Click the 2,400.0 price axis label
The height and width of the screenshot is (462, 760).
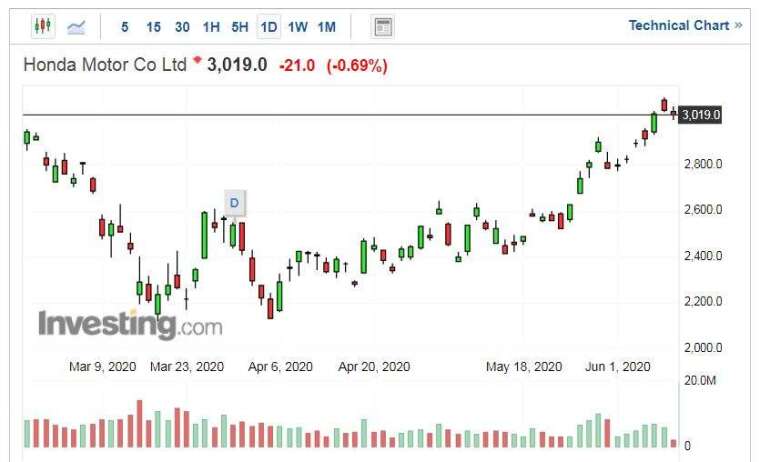point(703,255)
